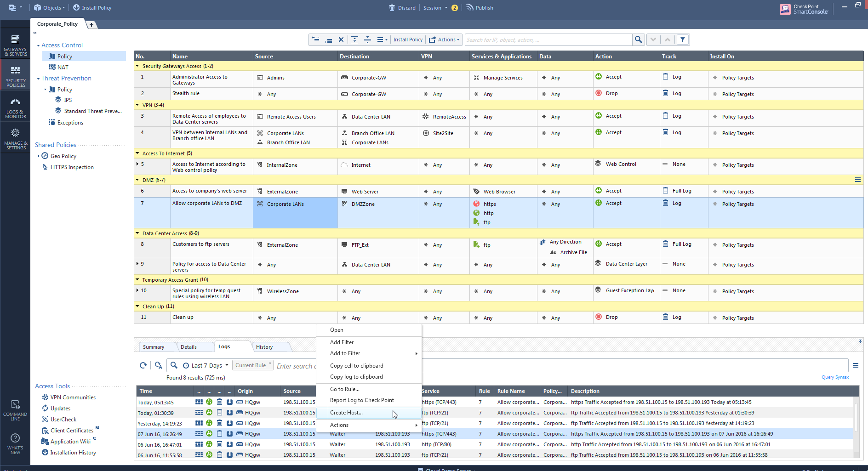Switch to the Summary tab
The image size is (868, 471).
coord(154,347)
